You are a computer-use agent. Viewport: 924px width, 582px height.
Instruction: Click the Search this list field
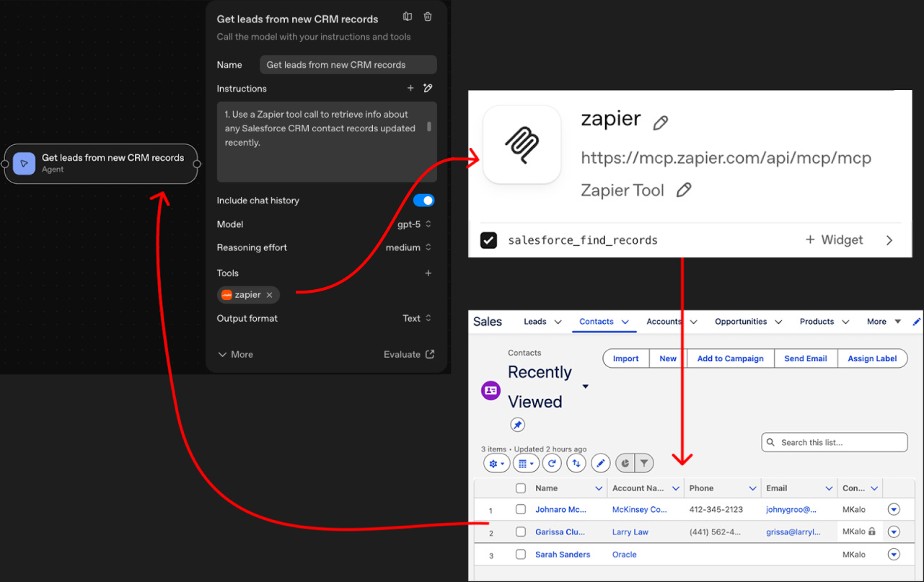(835, 442)
